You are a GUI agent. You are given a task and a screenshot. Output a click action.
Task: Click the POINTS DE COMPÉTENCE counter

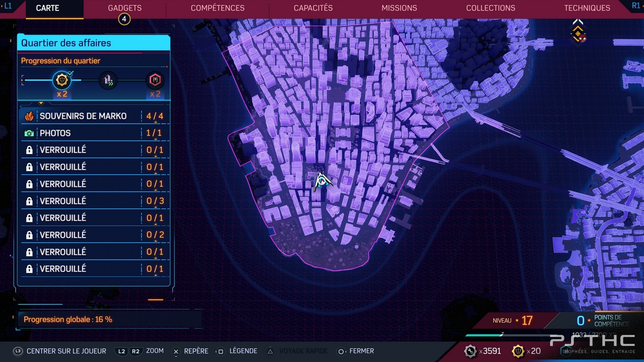(603, 320)
